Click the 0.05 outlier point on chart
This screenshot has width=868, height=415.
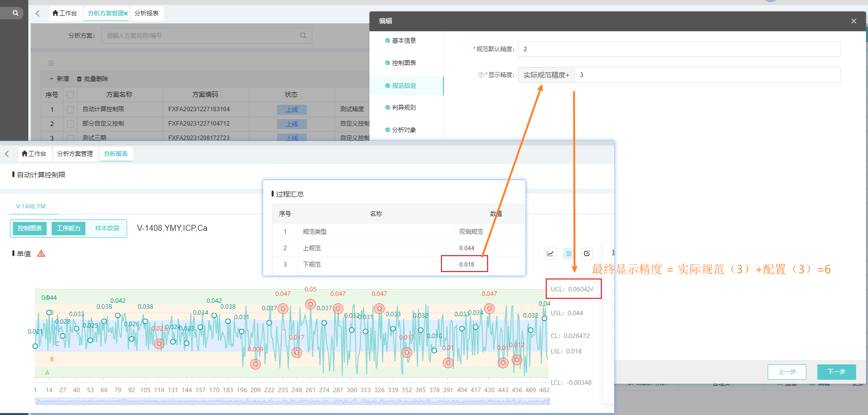(x=310, y=304)
